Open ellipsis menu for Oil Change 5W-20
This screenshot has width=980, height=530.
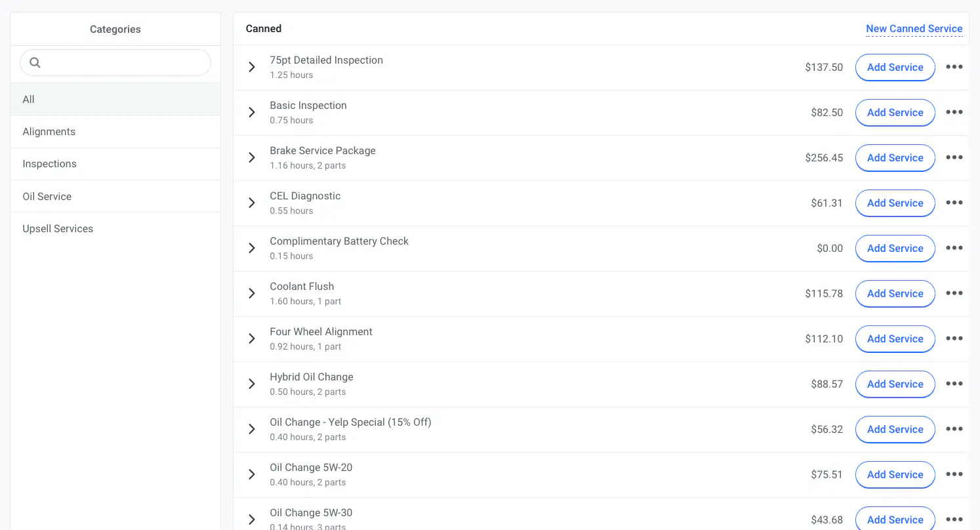(954, 474)
